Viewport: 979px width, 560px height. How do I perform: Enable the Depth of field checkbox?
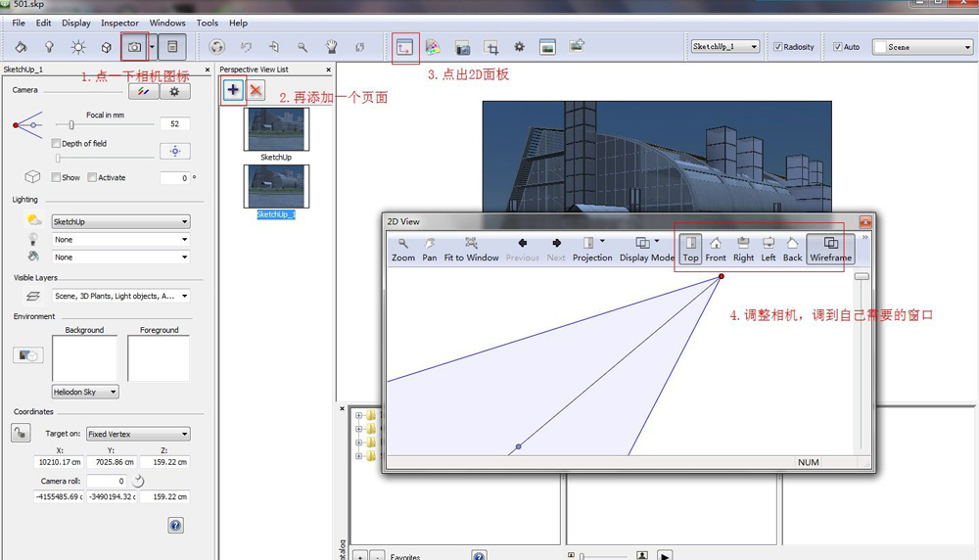(x=57, y=144)
